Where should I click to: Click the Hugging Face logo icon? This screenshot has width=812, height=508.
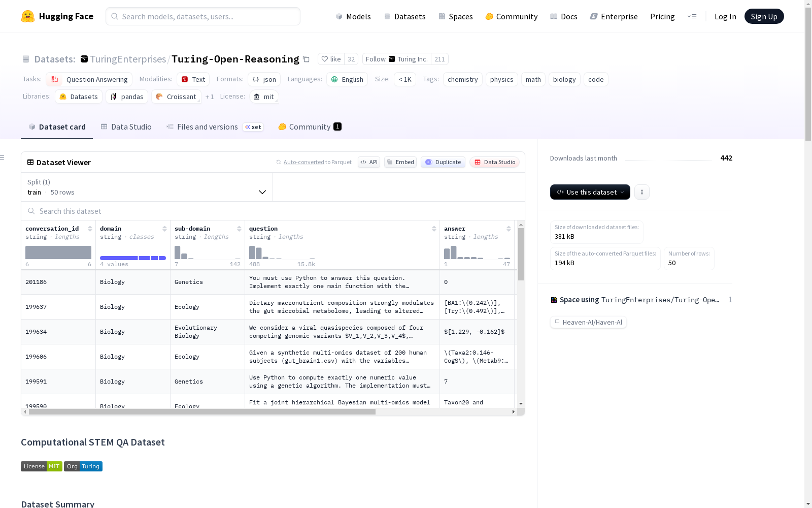28,16
